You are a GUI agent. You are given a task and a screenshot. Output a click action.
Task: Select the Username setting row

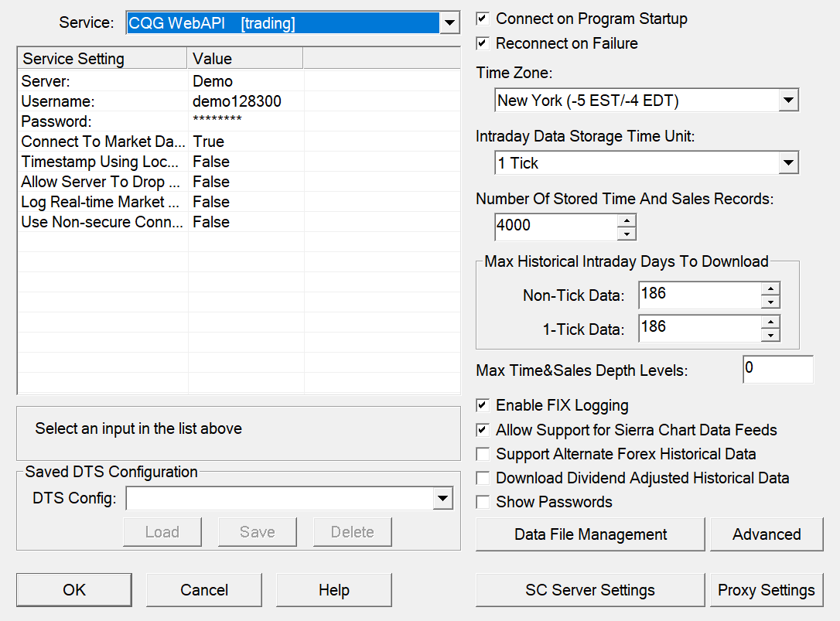click(101, 101)
